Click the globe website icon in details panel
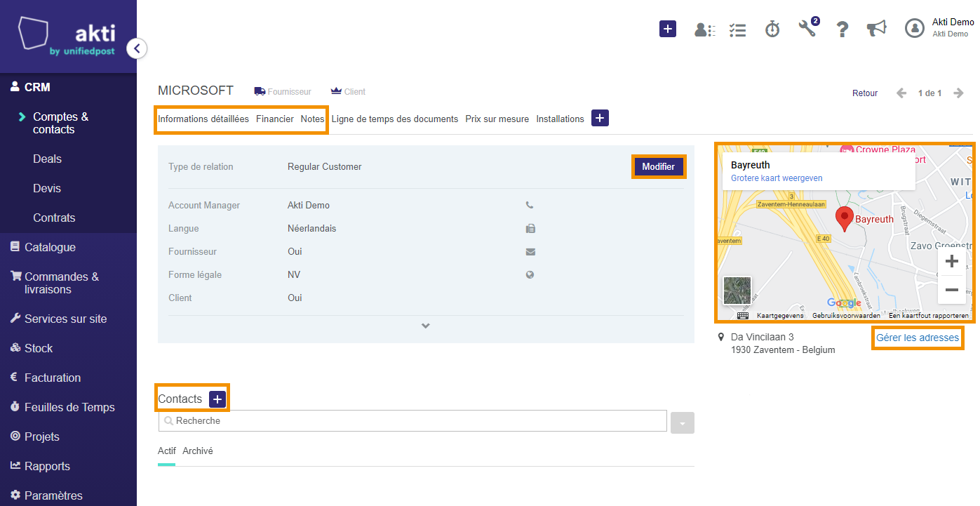The image size is (980, 506). [530, 275]
